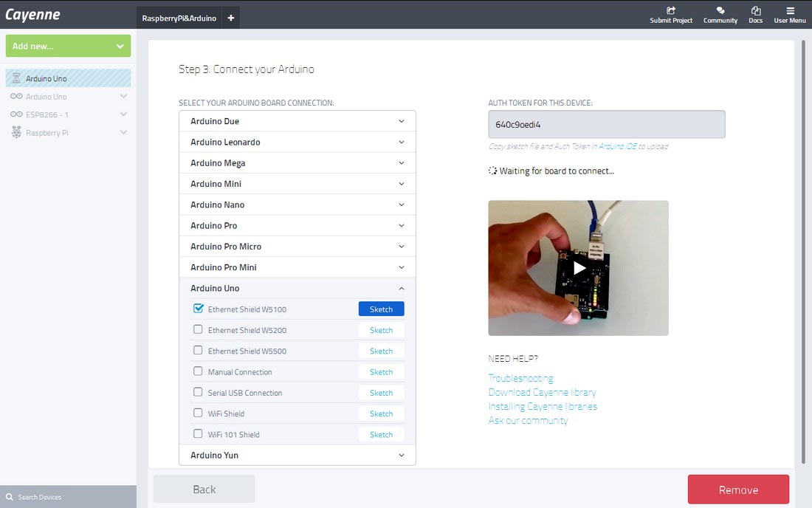
Task: Open the Docs icon
Action: [756, 10]
